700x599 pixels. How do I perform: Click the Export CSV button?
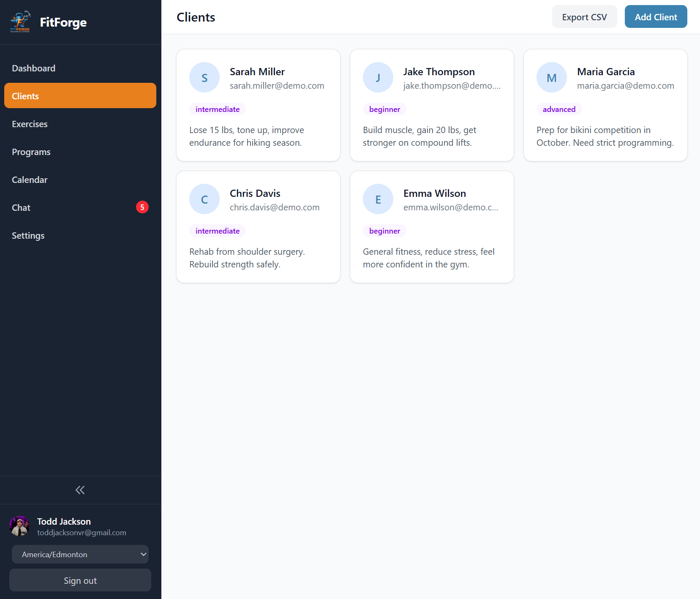[x=584, y=16]
